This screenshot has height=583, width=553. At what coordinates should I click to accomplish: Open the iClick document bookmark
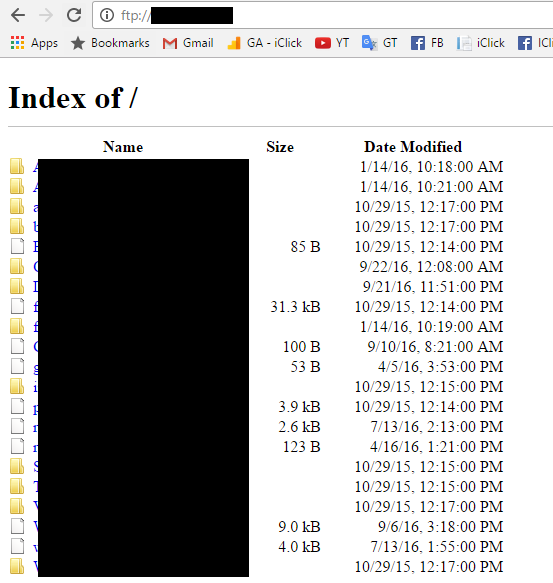[480, 43]
